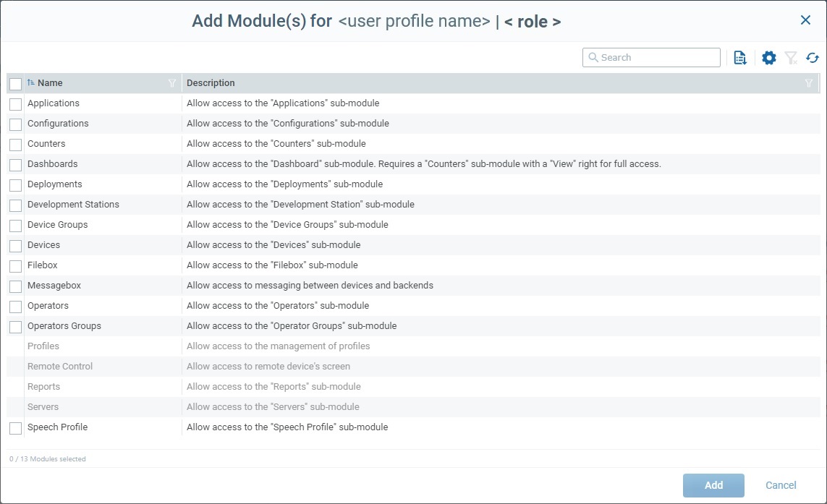Open the Description column filter funnel
This screenshot has height=504, width=827.
808,83
